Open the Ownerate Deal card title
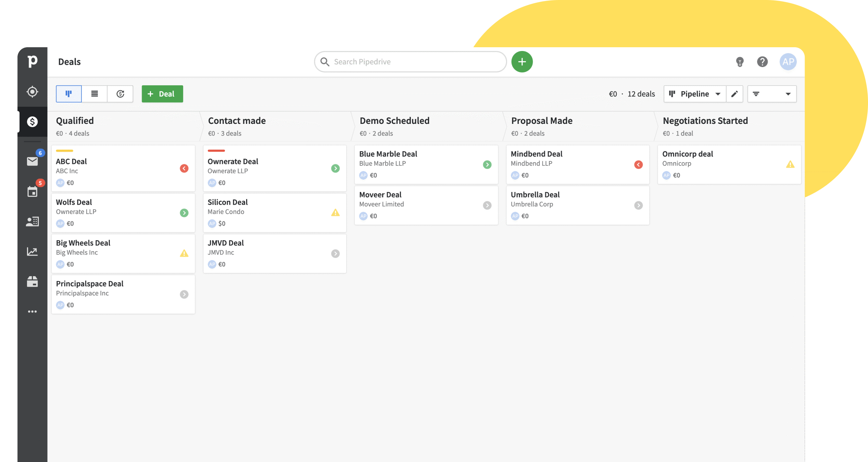This screenshot has width=868, height=462. pos(233,161)
